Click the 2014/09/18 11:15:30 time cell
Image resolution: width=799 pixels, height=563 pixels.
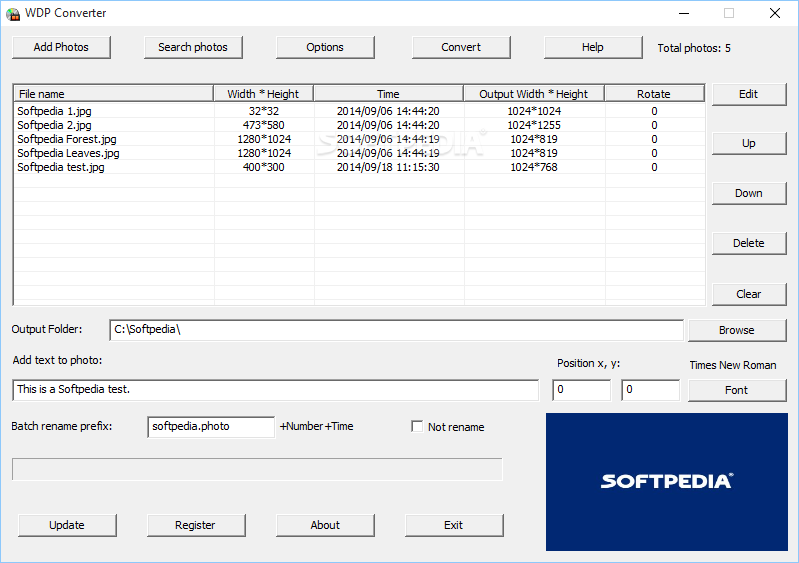[388, 167]
